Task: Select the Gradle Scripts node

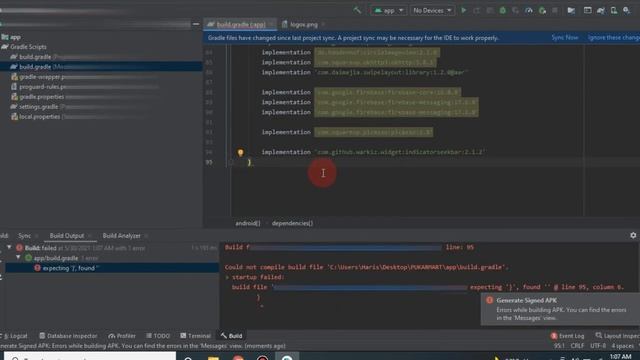Action: tap(24, 47)
